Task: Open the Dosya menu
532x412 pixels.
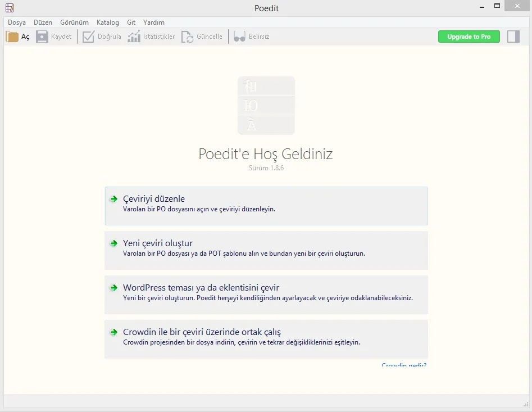Action: point(17,22)
